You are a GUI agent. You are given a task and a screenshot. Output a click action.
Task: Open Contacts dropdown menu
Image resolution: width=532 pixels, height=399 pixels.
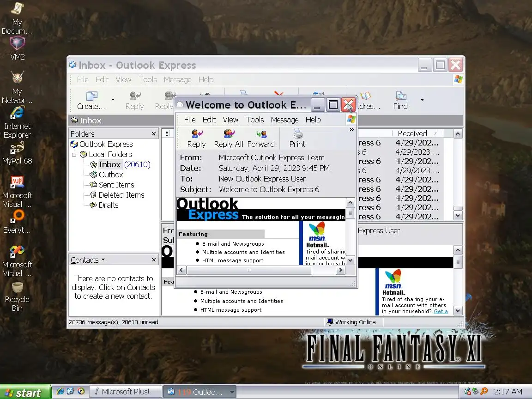tap(88, 260)
